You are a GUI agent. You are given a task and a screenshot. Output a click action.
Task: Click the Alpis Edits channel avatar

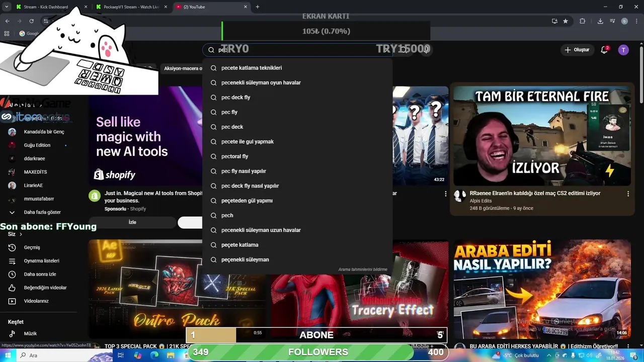(x=460, y=196)
